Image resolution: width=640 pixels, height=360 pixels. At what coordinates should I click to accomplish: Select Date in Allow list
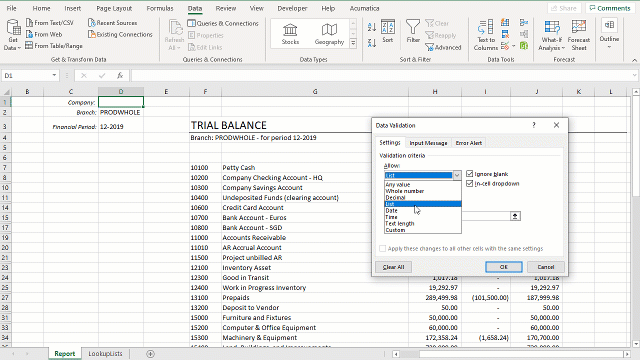tap(423, 211)
